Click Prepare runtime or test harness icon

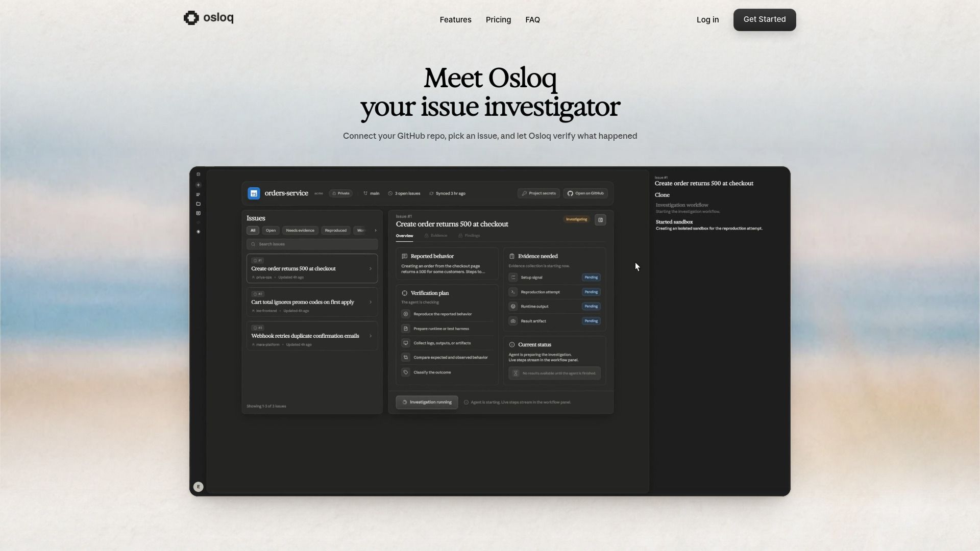click(406, 329)
